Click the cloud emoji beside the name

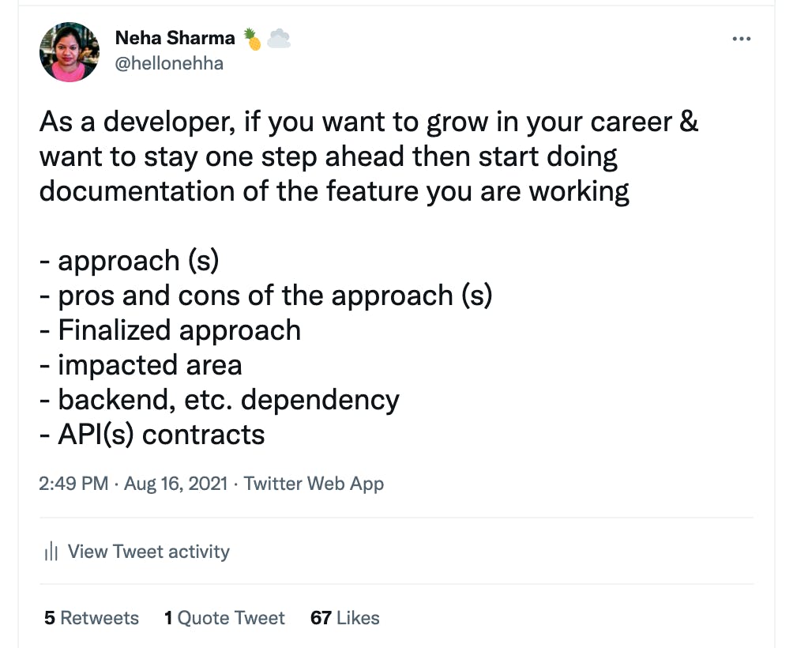click(x=279, y=39)
